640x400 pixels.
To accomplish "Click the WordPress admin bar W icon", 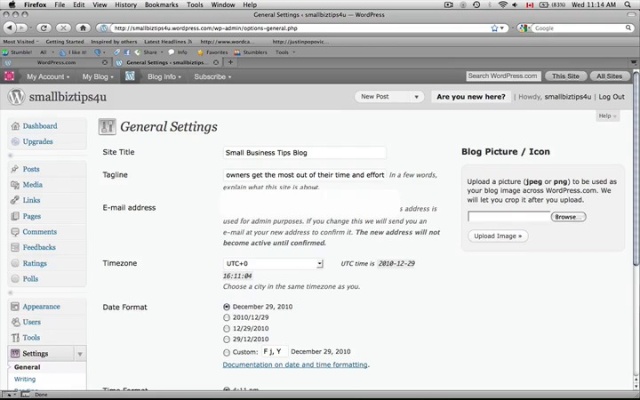I will point(130,76).
